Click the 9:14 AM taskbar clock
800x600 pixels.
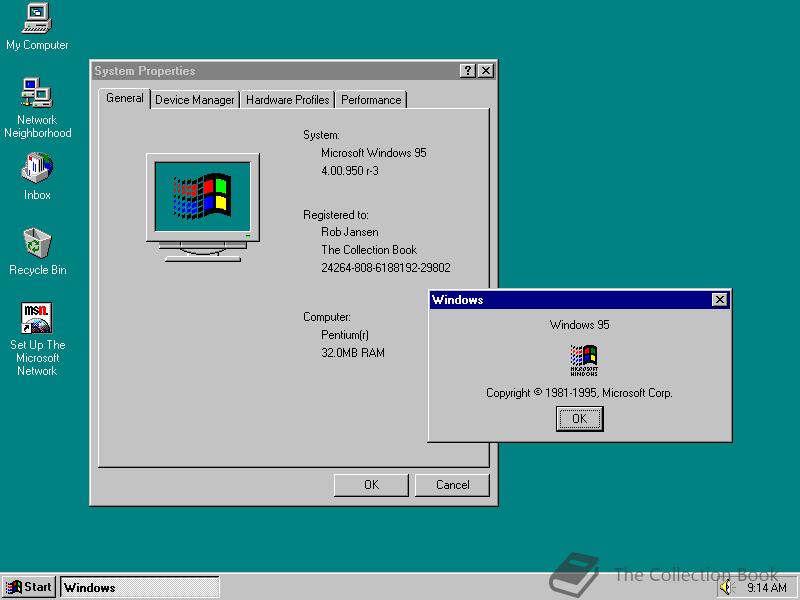pos(767,588)
